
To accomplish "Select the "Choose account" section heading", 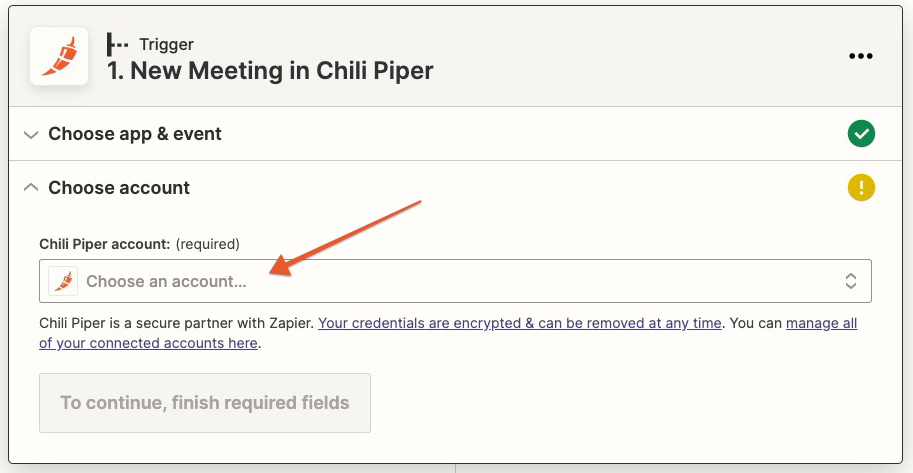I will (119, 188).
